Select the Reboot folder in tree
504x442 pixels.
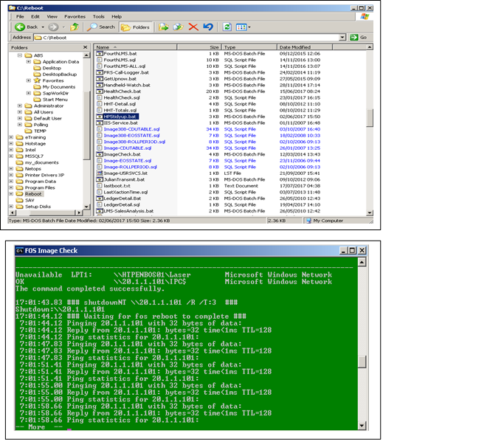[x=33, y=193]
